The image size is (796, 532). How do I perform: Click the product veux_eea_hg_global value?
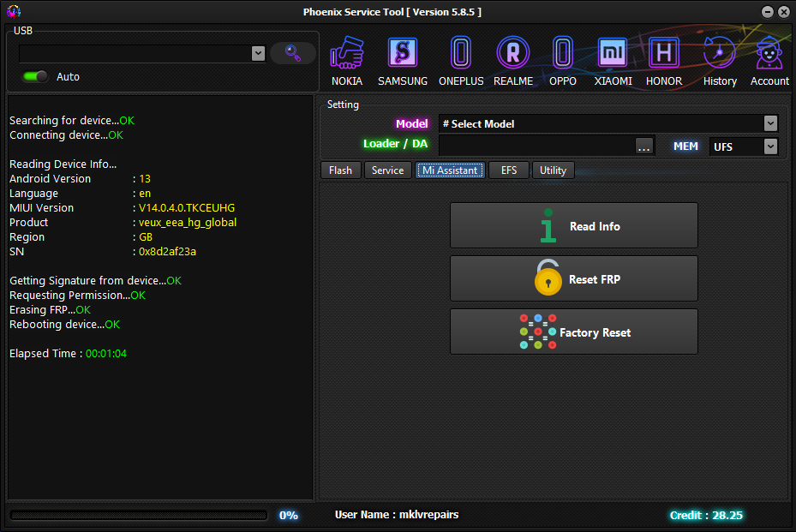[188, 223]
